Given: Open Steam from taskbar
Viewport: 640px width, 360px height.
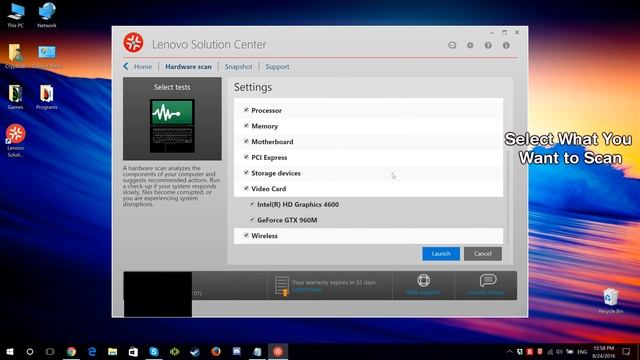Looking at the screenshot, I should pyautogui.click(x=195, y=351).
